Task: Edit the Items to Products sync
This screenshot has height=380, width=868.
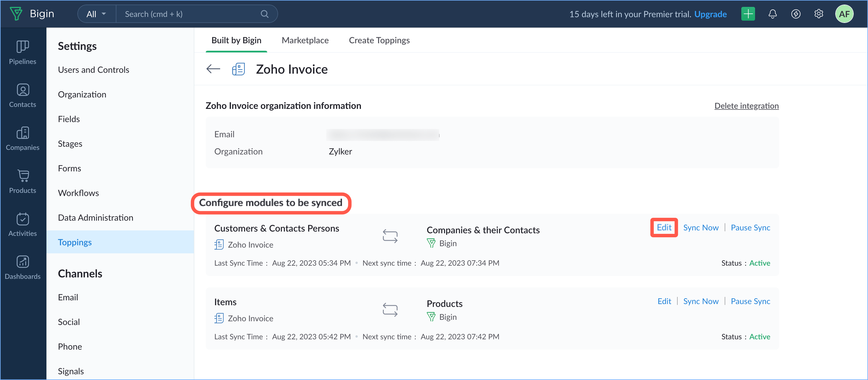Action: point(664,301)
